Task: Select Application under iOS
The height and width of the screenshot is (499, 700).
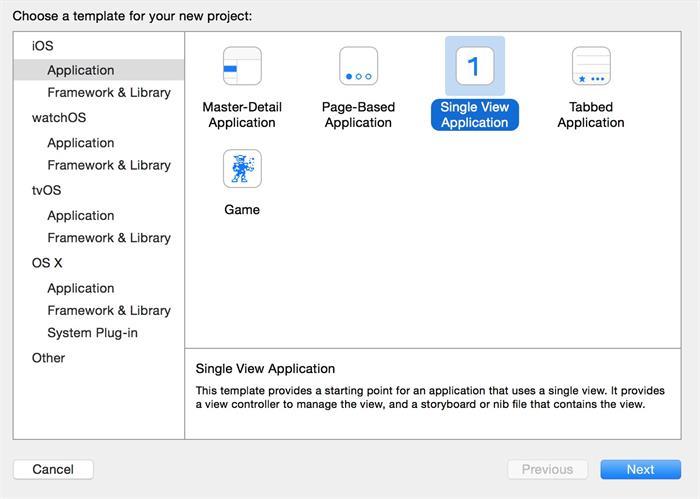Action: [x=81, y=70]
